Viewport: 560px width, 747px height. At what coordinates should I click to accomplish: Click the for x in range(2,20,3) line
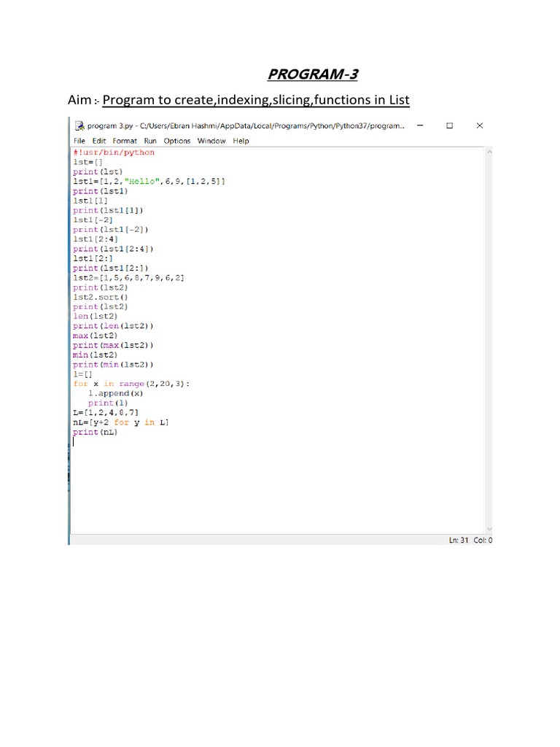131,384
